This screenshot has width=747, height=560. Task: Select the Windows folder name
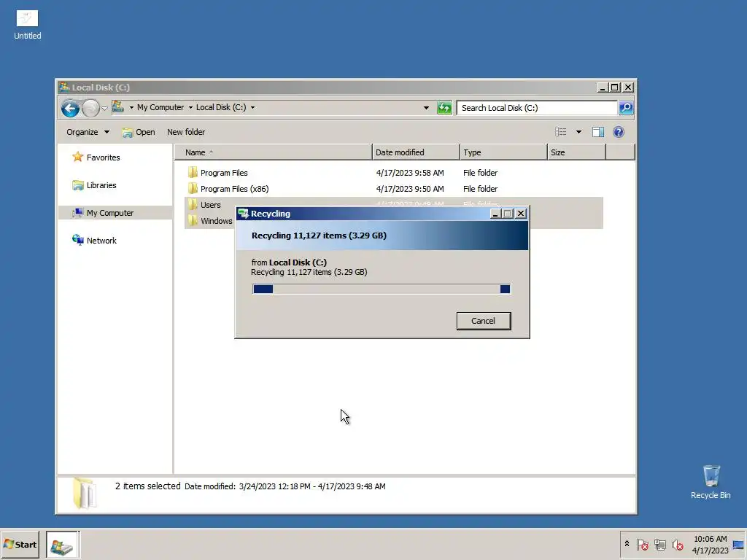pos(216,221)
